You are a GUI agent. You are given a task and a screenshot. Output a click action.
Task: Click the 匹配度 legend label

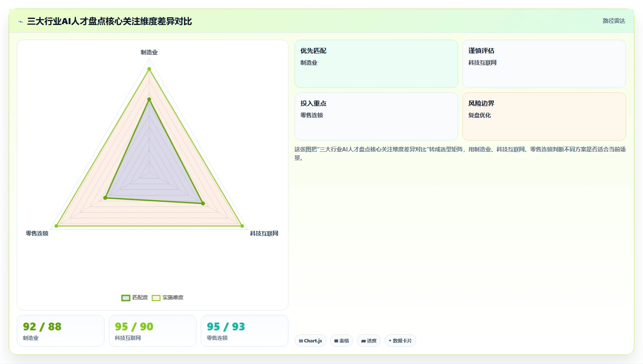coord(140,298)
